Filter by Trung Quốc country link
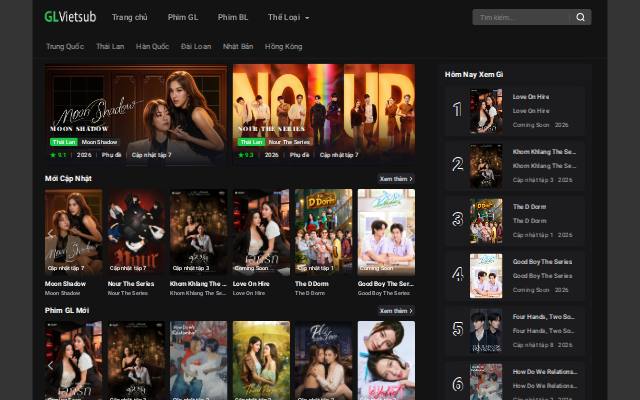The image size is (640, 400). [65, 47]
